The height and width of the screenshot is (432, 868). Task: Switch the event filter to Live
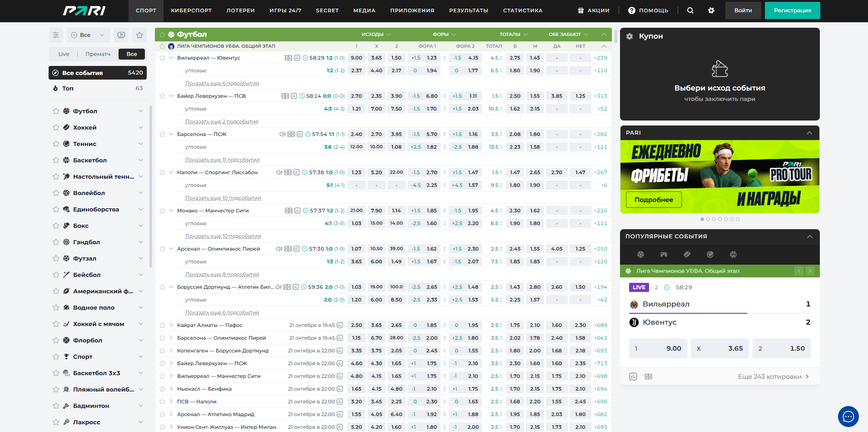[x=64, y=54]
